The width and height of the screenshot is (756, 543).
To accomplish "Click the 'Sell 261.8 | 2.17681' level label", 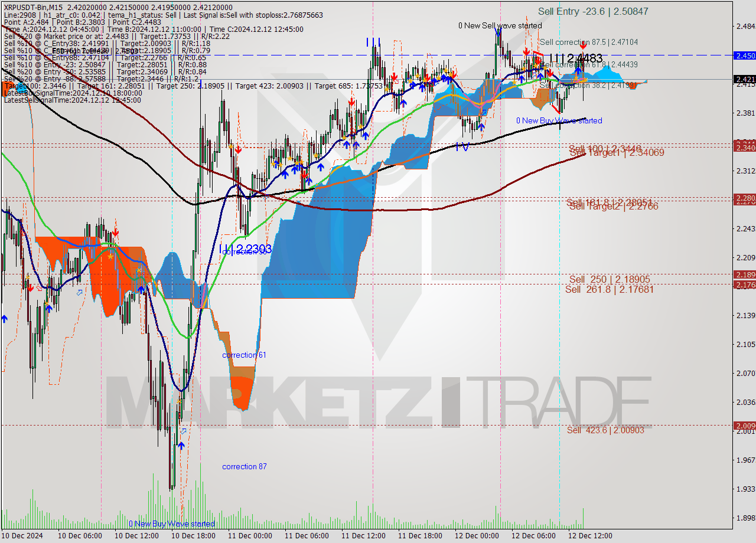I will (610, 289).
